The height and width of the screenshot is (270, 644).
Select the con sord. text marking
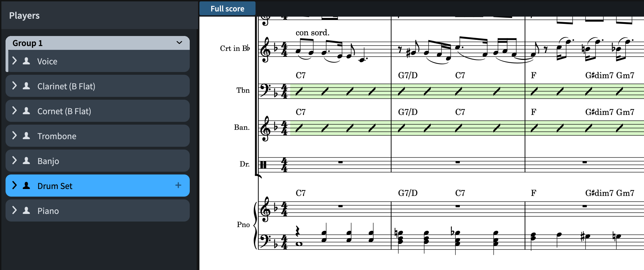pos(312,33)
